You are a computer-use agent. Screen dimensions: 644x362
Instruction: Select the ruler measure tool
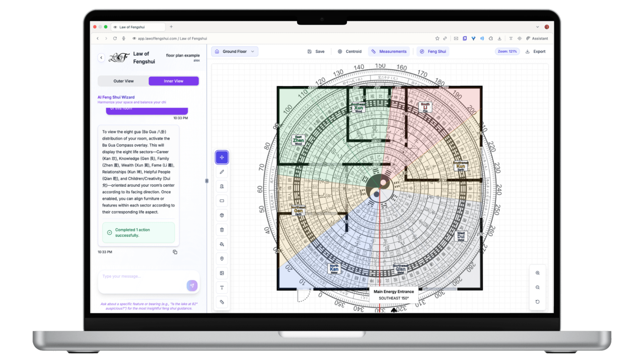(222, 302)
